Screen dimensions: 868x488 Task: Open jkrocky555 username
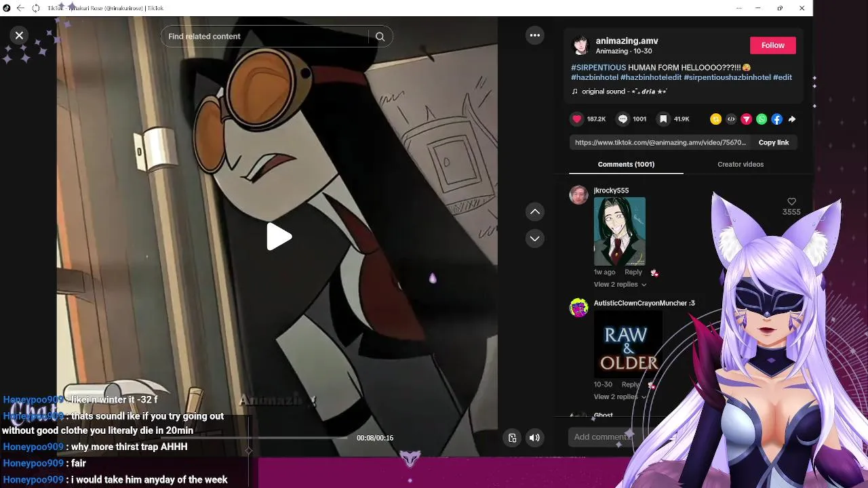(611, 190)
